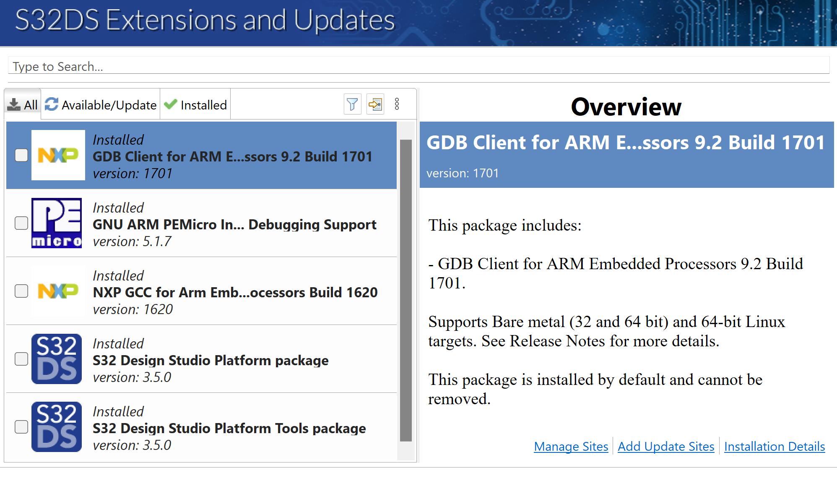Toggle the Platform Tools package checkbox
837x504 pixels.
pos(21,427)
